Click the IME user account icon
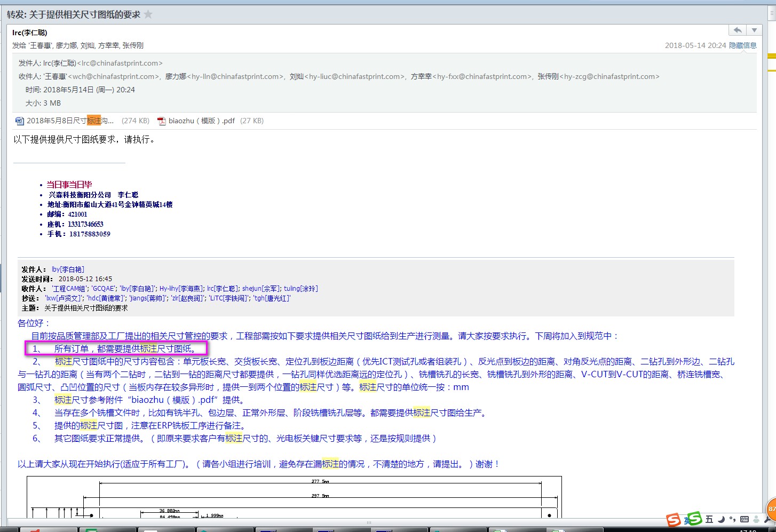This screenshot has height=532, width=776. point(756,519)
